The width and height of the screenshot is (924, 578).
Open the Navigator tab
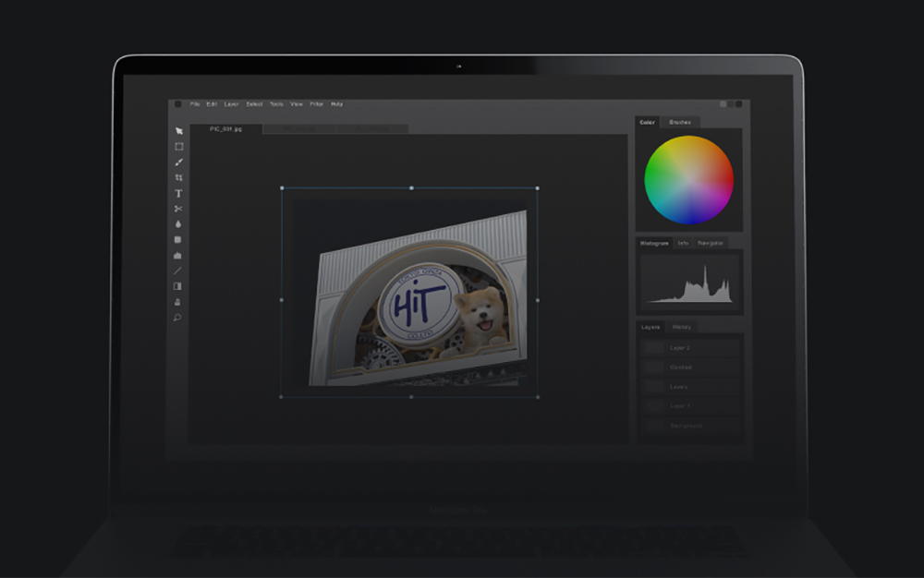(710, 243)
